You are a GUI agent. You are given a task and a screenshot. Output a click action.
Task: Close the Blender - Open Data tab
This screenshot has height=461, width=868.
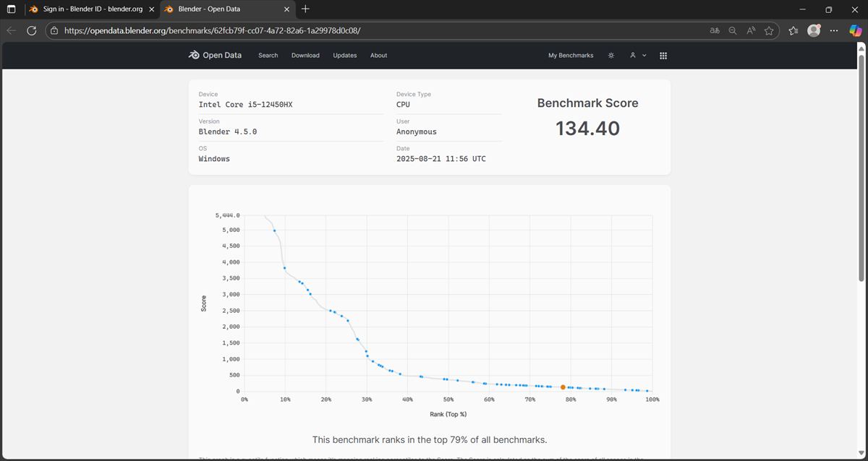pyautogui.click(x=286, y=9)
